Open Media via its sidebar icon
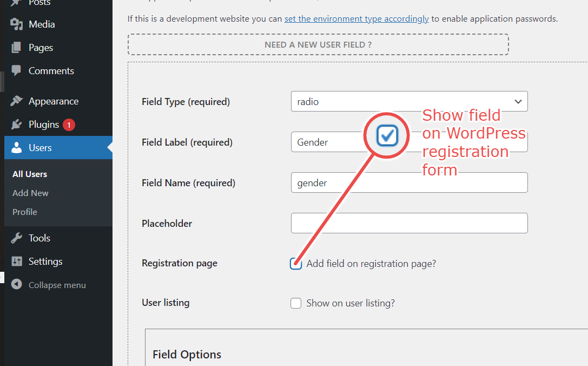Image resolution: width=588 pixels, height=366 pixels. 16,24
